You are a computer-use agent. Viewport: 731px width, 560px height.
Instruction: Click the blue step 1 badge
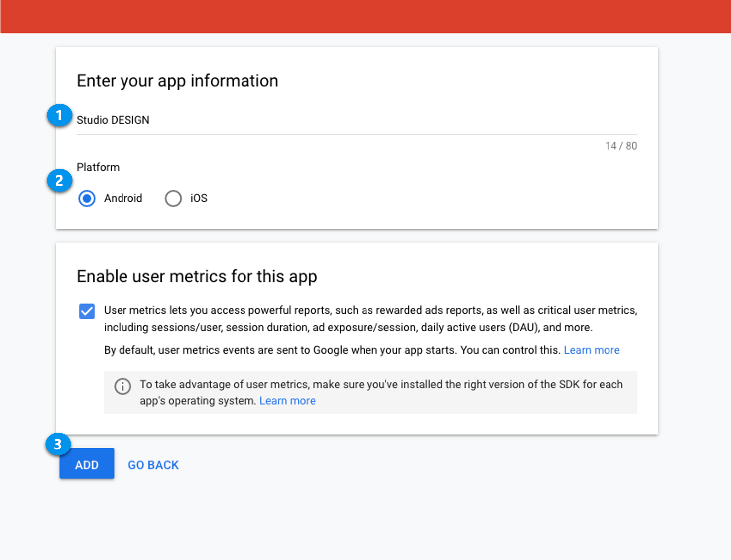pos(59,115)
